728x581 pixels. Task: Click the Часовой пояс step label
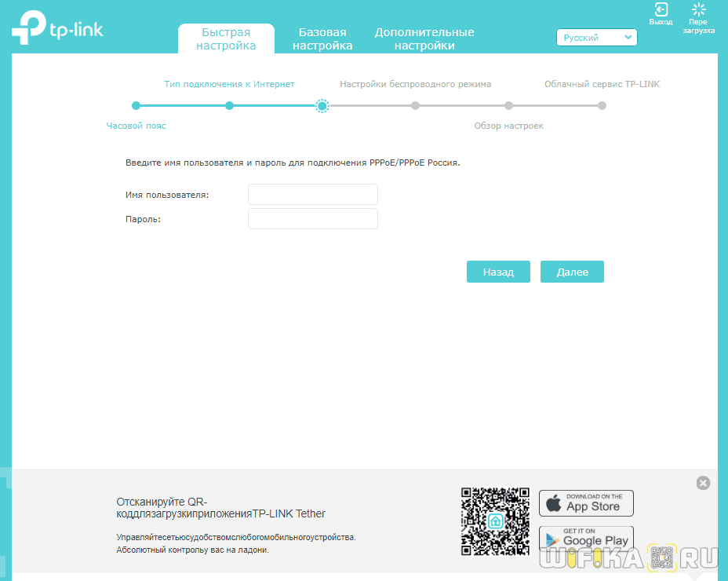click(x=136, y=126)
